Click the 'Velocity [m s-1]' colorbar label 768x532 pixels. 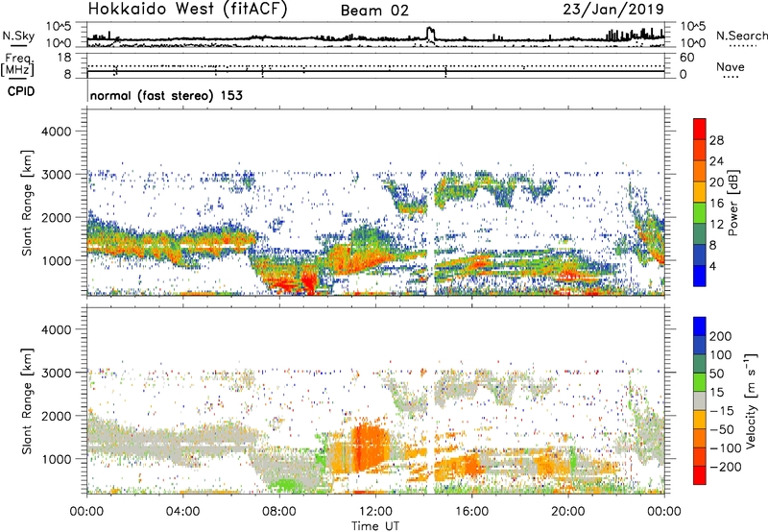751,400
